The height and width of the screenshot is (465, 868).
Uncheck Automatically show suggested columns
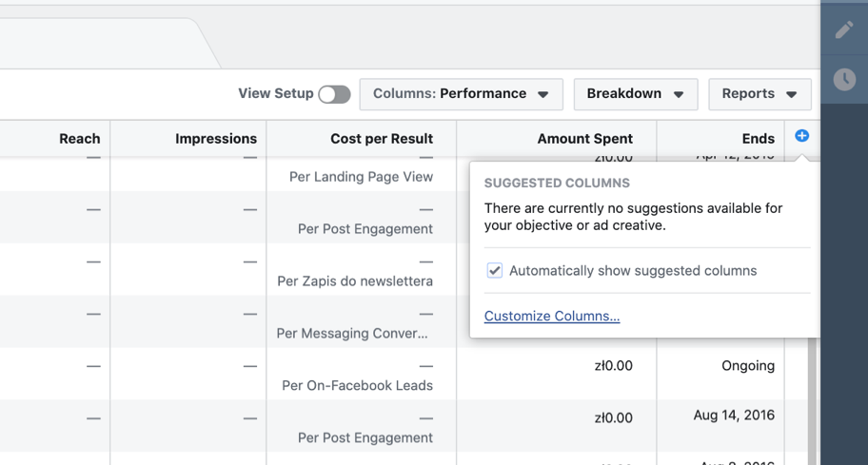(x=494, y=270)
